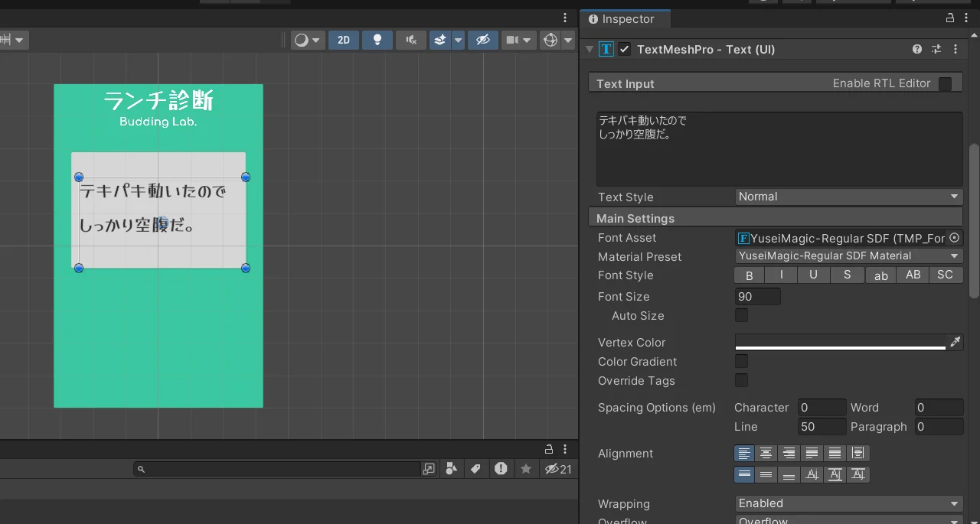Enable RTL Editor checkbox
This screenshot has height=524, width=980.
pyautogui.click(x=946, y=84)
